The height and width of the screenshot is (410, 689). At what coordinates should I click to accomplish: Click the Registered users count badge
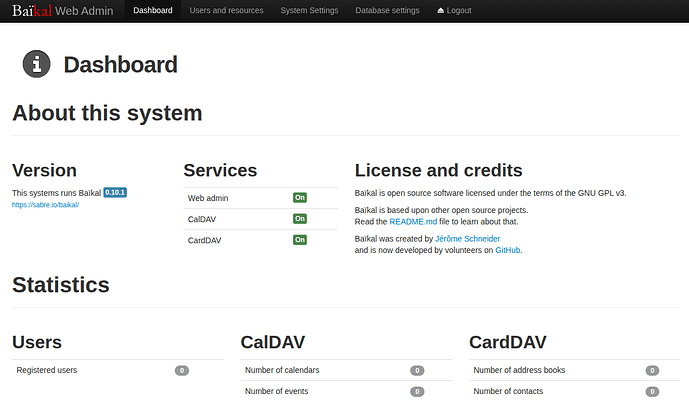pyautogui.click(x=182, y=370)
